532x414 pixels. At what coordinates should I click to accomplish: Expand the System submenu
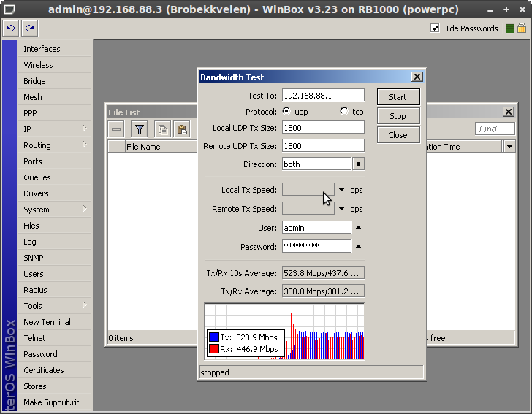pos(85,209)
